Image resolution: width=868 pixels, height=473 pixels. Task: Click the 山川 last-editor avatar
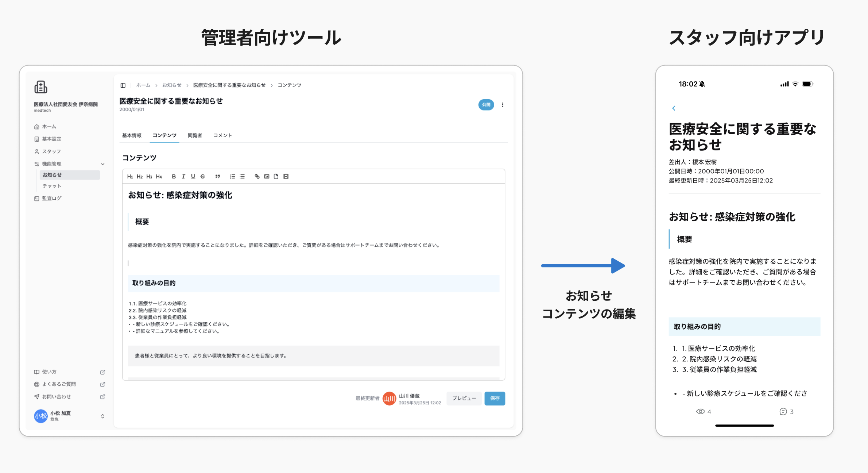click(x=389, y=399)
